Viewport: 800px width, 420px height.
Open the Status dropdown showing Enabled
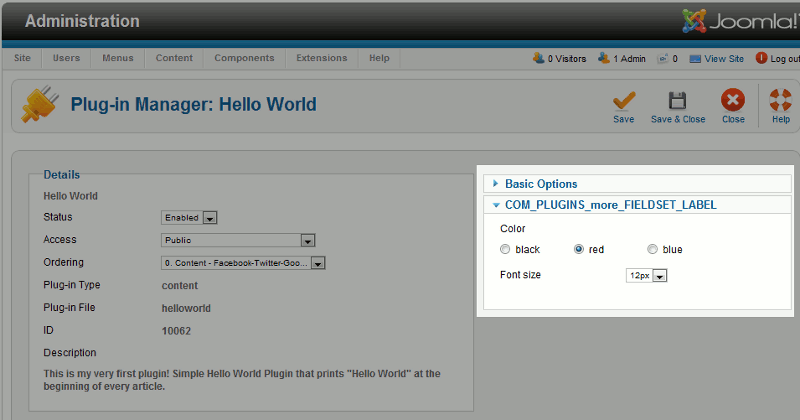(x=190, y=217)
